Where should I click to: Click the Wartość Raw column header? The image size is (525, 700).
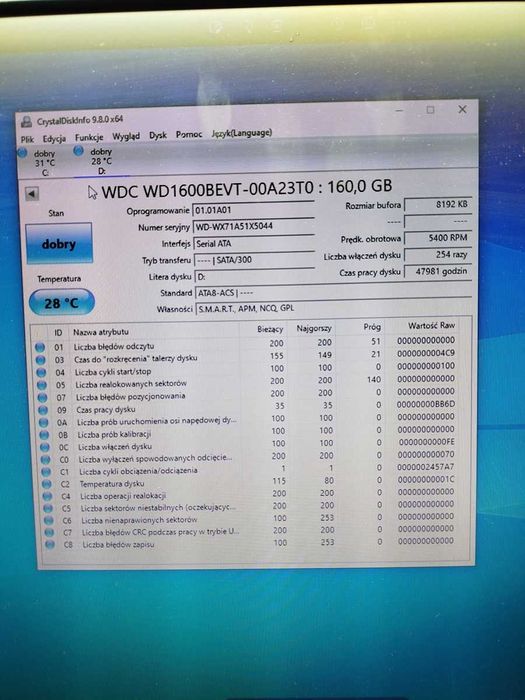coord(431,325)
